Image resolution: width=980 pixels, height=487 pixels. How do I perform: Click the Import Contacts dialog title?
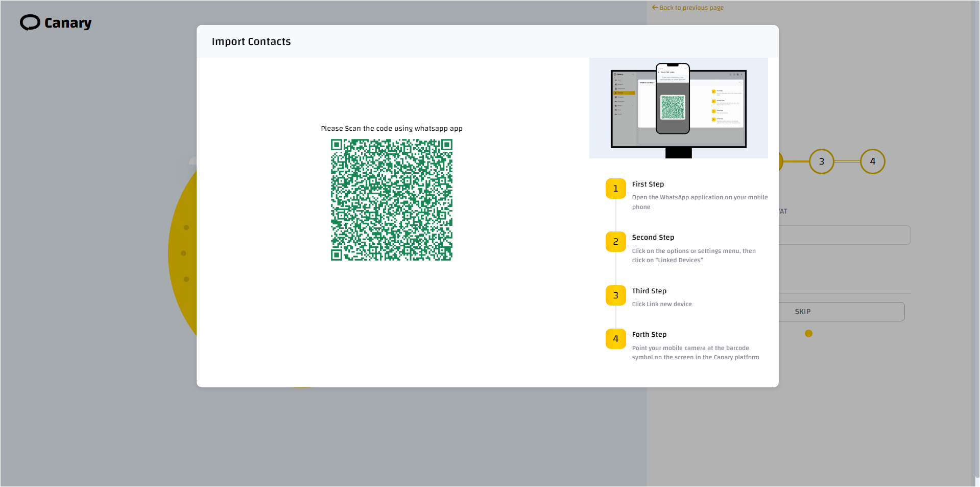point(251,41)
